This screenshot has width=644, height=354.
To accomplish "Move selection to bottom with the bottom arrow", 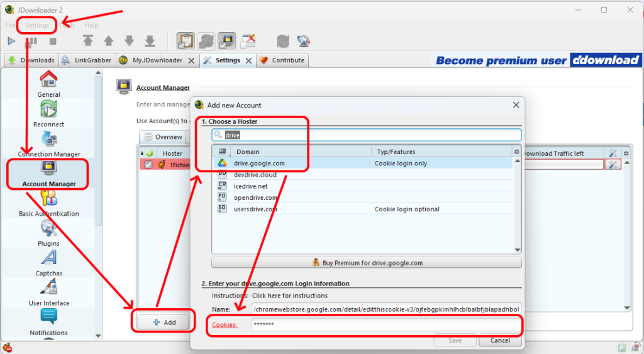I will 150,41.
